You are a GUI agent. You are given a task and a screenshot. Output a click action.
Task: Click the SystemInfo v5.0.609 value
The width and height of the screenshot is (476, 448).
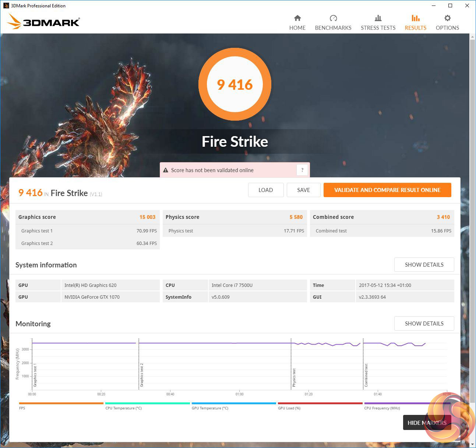(x=258, y=297)
